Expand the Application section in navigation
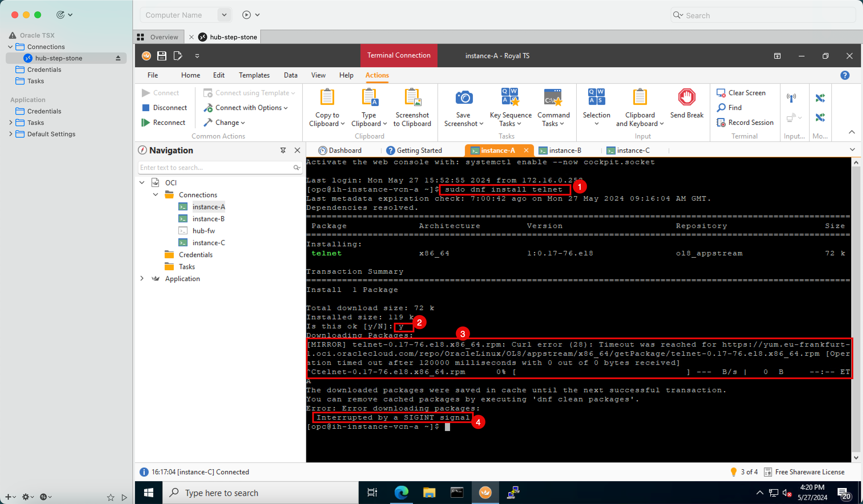This screenshot has height=504, width=863. [x=142, y=279]
